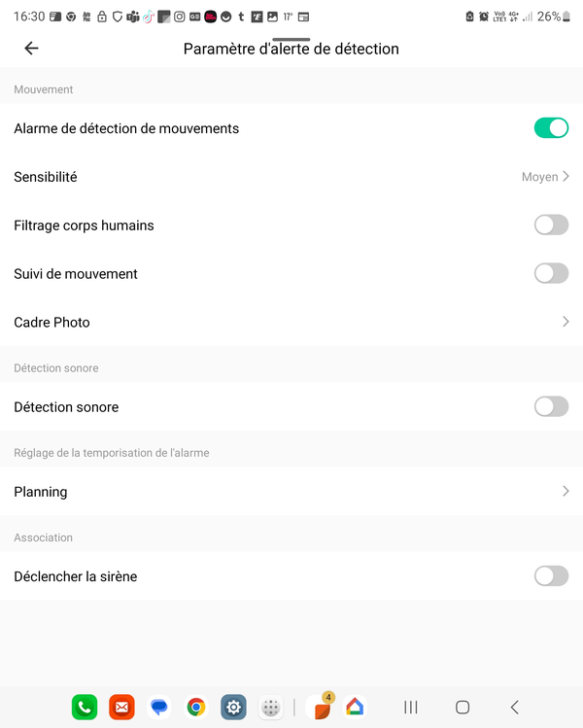
Task: Tap the home navigation button
Action: 463,708
